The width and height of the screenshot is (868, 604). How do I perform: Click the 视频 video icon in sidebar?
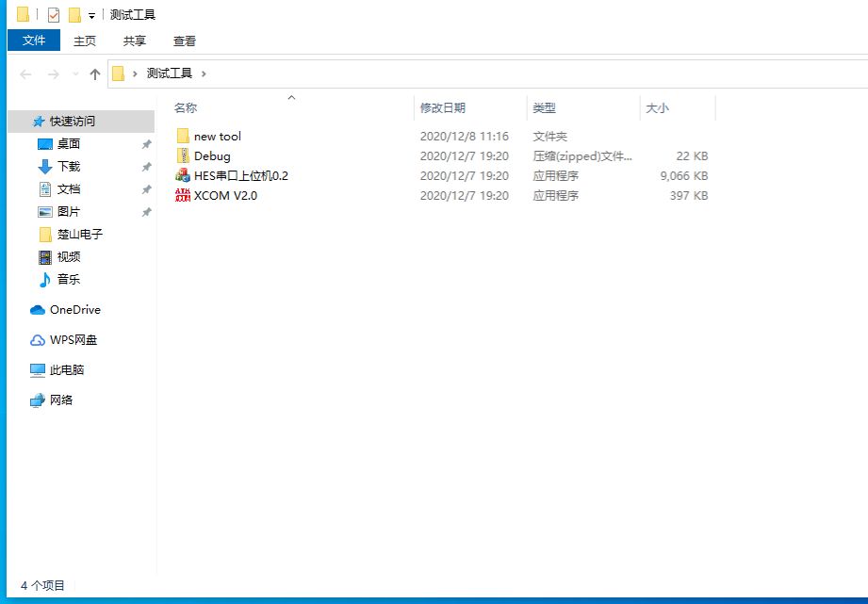45,257
